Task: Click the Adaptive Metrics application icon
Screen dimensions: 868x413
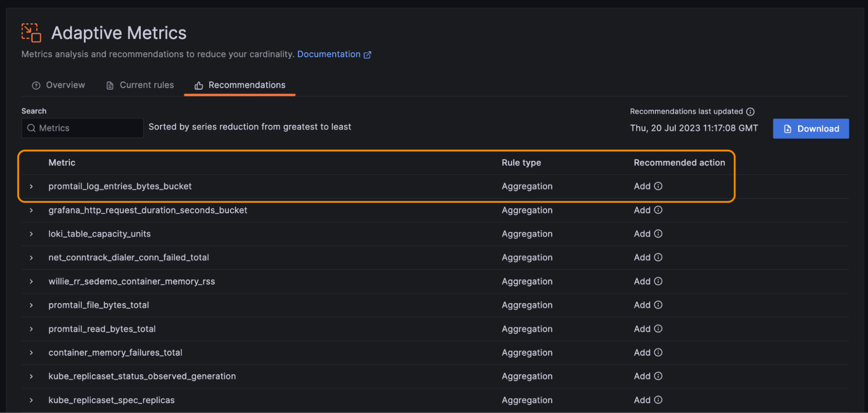Action: [30, 32]
